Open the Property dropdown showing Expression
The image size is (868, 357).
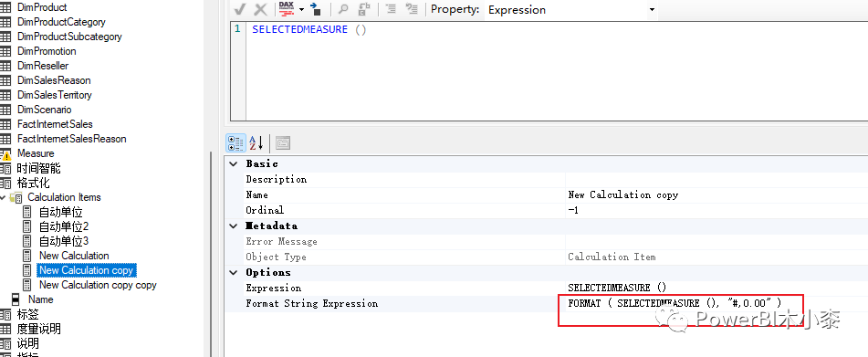pos(570,9)
